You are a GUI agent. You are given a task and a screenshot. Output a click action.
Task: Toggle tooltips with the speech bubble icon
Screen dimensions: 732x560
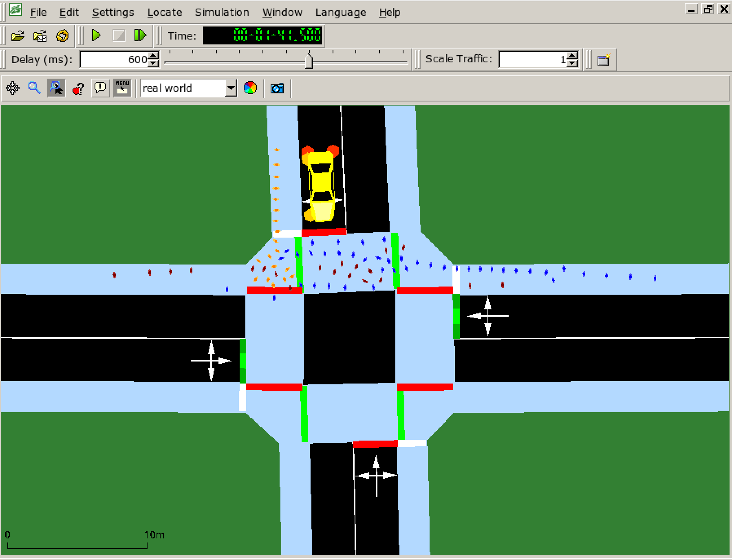coord(100,88)
